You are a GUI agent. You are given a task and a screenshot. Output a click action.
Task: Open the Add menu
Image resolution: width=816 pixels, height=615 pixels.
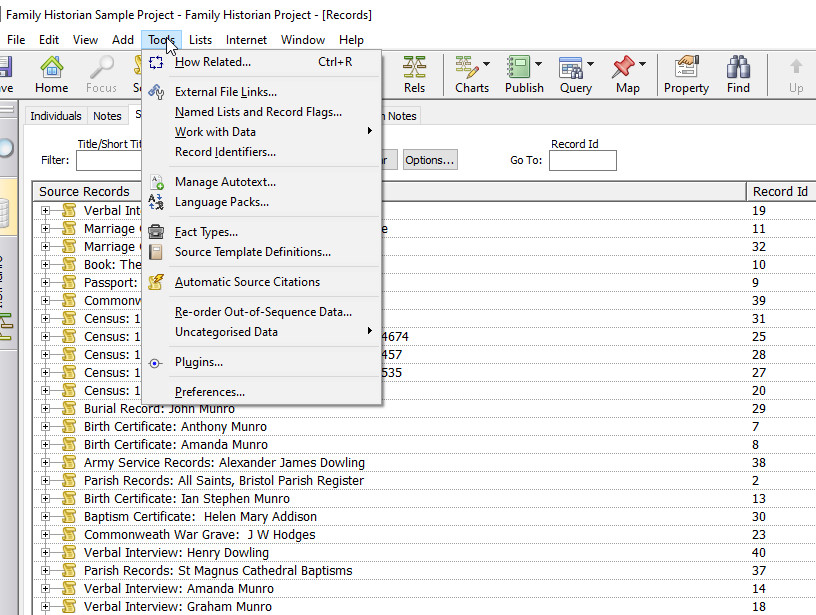click(123, 40)
